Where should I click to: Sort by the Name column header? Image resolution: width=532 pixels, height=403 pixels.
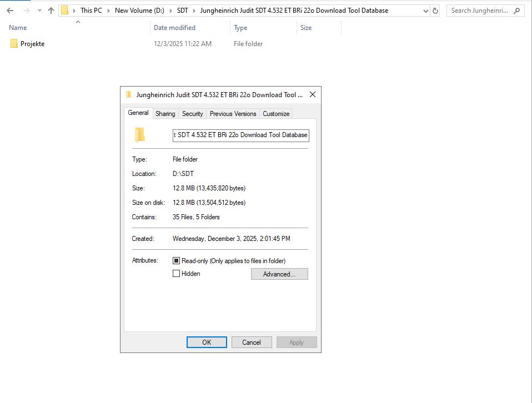[x=18, y=28]
